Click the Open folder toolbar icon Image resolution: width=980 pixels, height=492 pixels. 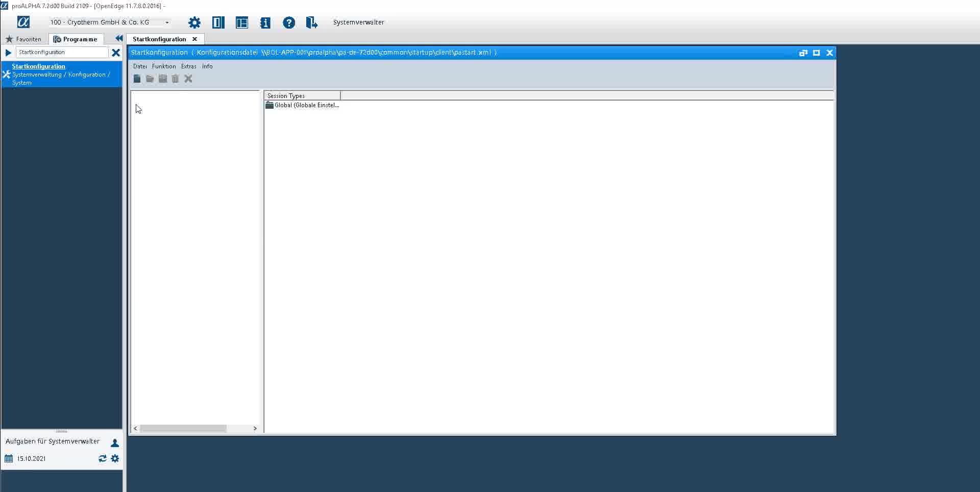tap(150, 79)
